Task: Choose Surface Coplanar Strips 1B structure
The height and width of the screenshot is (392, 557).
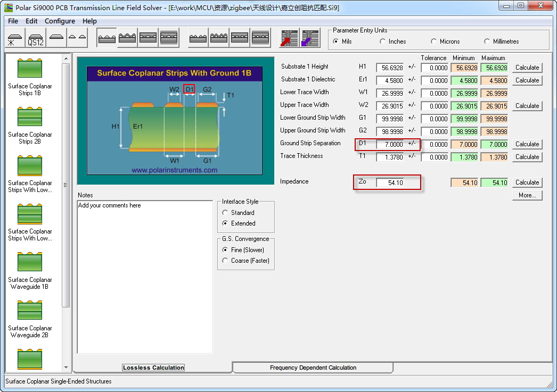Action: (x=30, y=77)
